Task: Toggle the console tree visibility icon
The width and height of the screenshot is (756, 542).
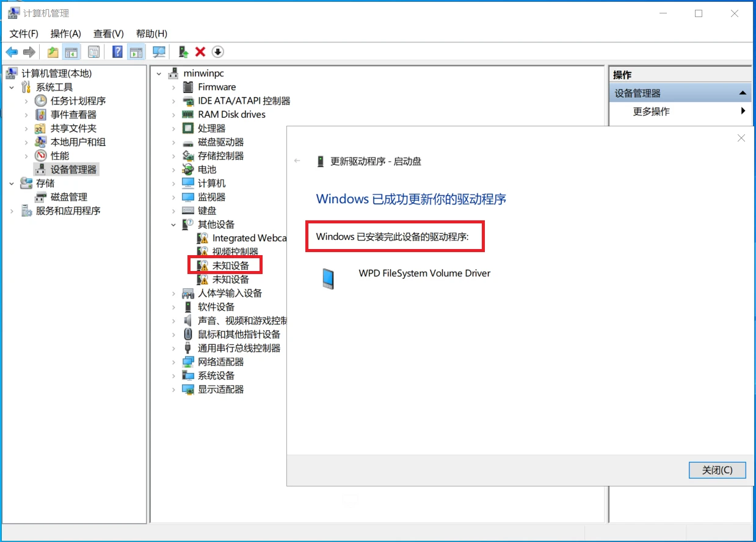Action: pyautogui.click(x=72, y=52)
